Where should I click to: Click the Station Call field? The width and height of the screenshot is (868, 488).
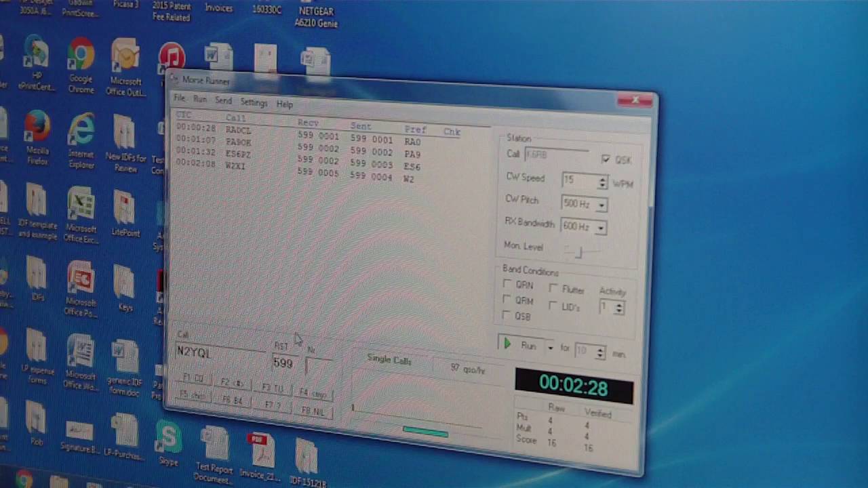tap(557, 155)
